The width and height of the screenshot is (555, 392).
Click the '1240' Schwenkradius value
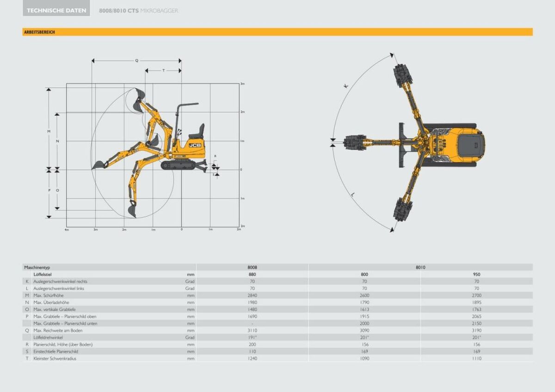[x=252, y=358]
